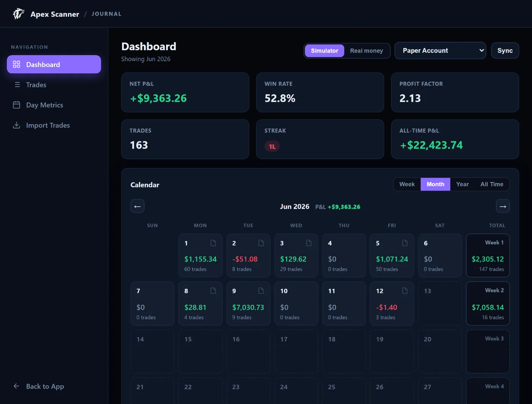Open June 12 day showing -$1.40
Image resolution: width=532 pixels, height=404 pixels.
pyautogui.click(x=392, y=304)
